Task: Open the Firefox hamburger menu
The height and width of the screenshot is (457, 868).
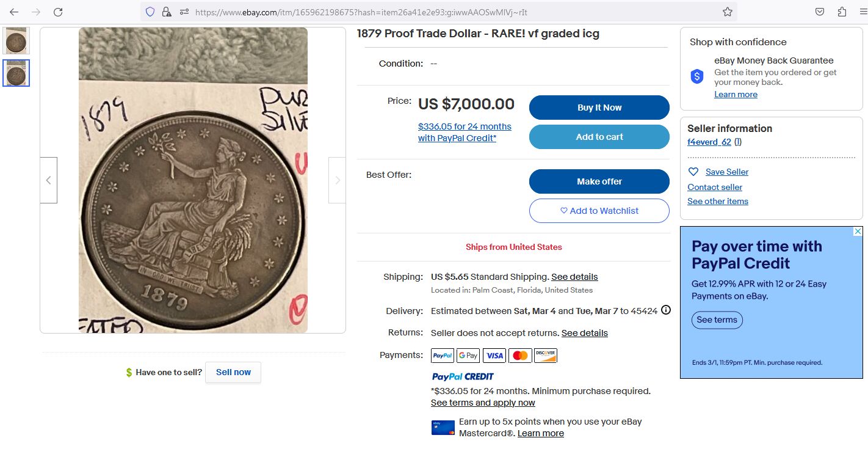Action: (x=863, y=12)
